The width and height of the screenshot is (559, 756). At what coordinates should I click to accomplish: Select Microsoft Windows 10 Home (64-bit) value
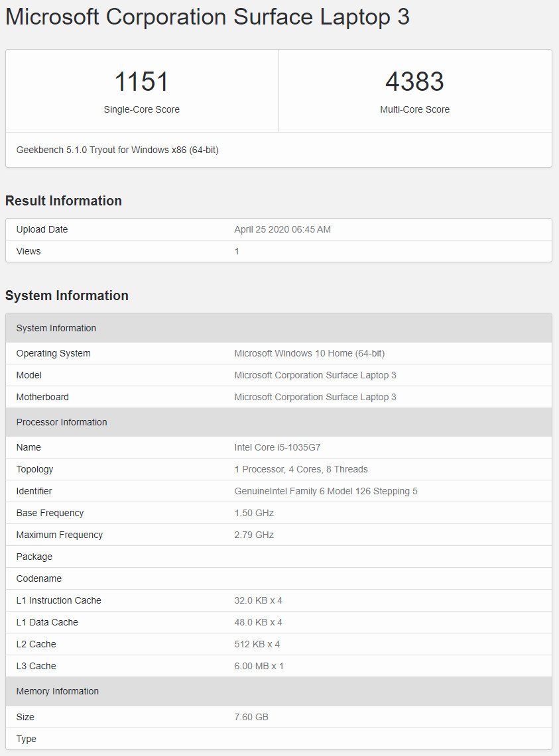click(310, 353)
